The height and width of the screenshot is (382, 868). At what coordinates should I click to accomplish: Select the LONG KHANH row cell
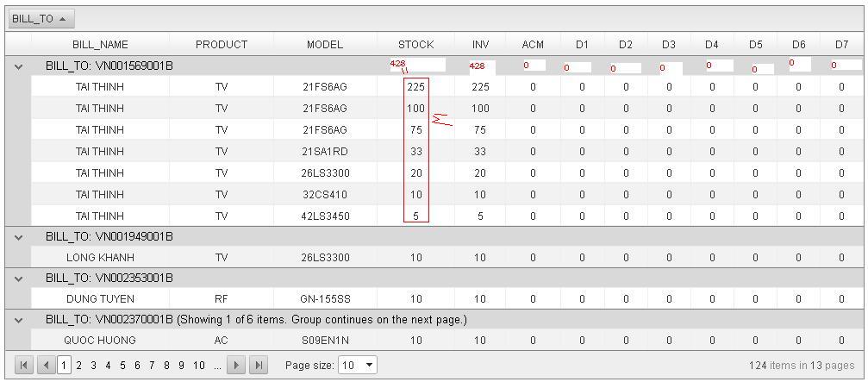coord(100,258)
